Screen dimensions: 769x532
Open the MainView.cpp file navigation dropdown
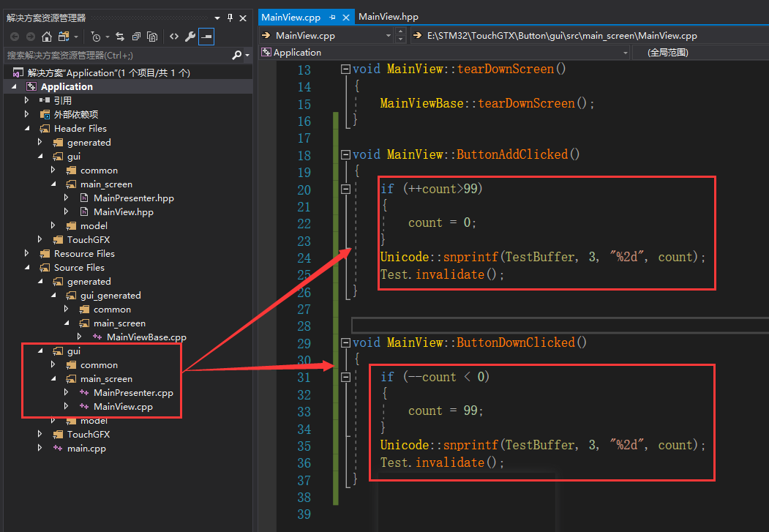point(388,36)
